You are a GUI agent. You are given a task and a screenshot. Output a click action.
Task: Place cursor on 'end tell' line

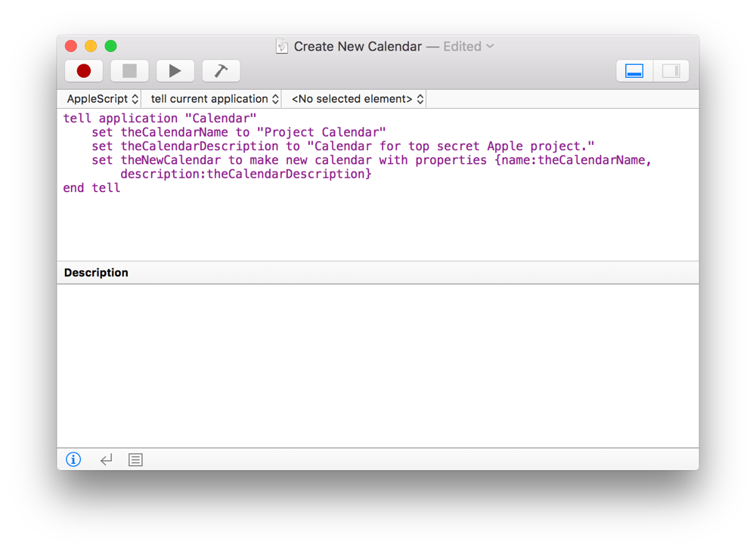(91, 187)
